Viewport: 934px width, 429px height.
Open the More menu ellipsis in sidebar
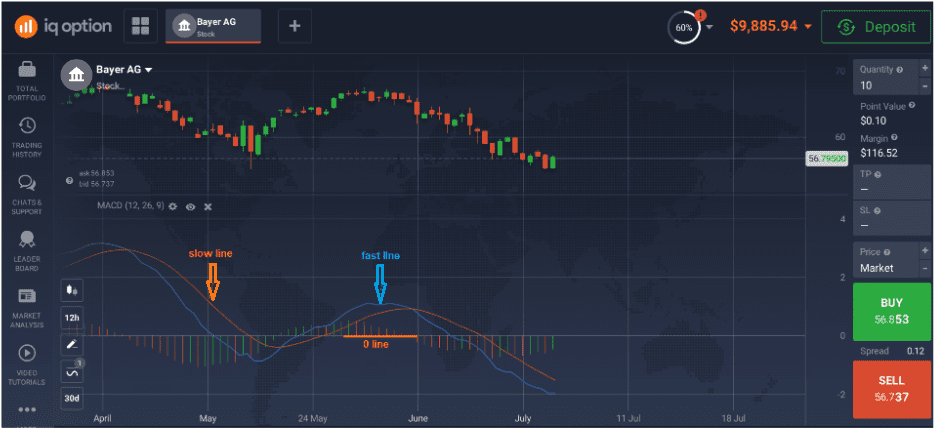[x=27, y=409]
